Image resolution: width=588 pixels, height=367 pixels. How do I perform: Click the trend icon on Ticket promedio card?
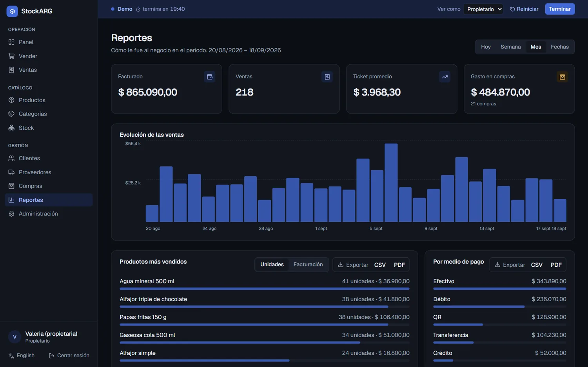pos(445,77)
